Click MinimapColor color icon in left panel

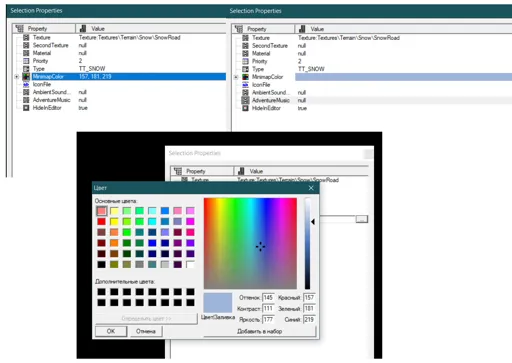[26, 76]
